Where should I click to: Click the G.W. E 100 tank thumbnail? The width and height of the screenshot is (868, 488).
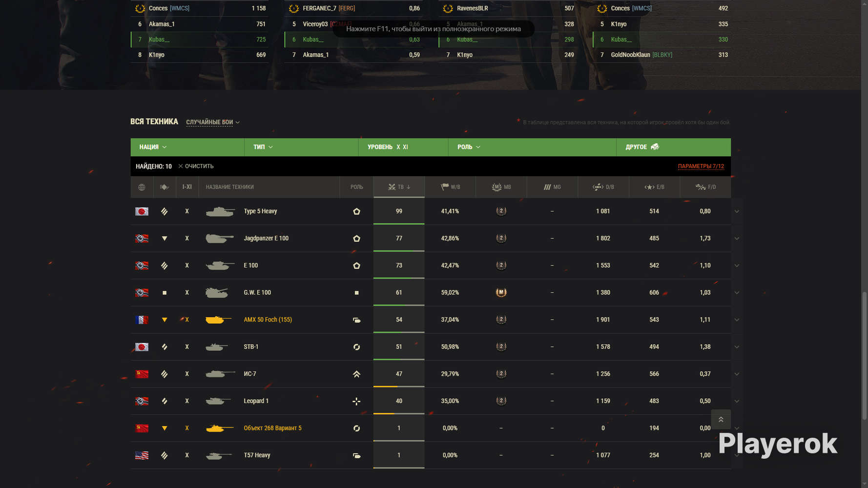pyautogui.click(x=218, y=293)
